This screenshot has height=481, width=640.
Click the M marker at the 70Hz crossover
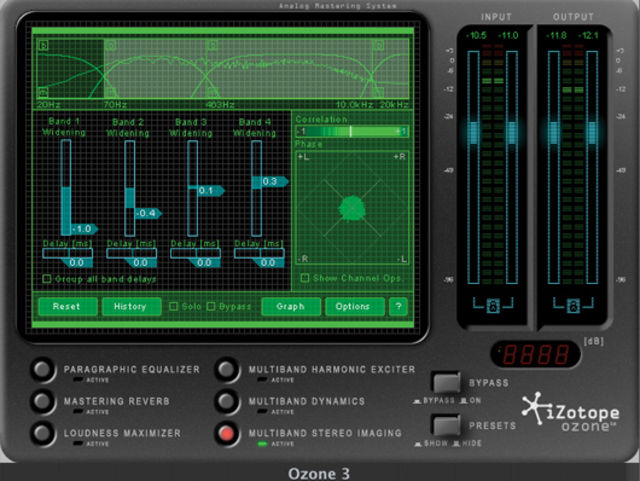tap(111, 92)
